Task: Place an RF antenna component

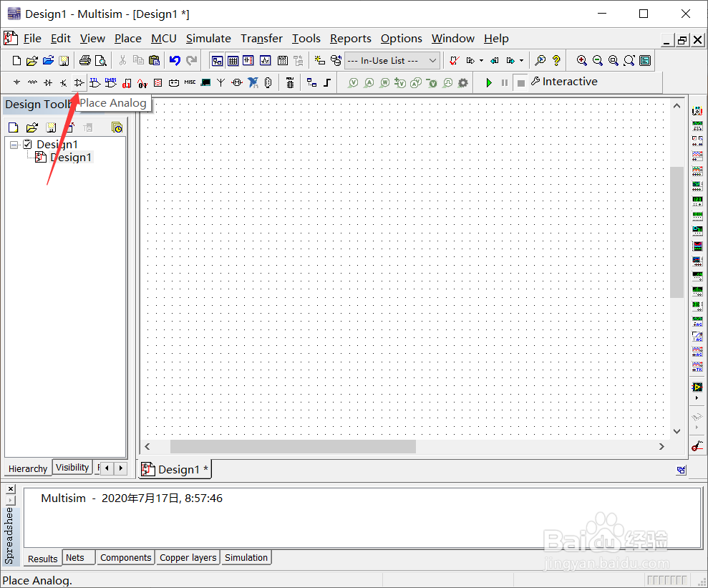Action: pyautogui.click(x=220, y=82)
